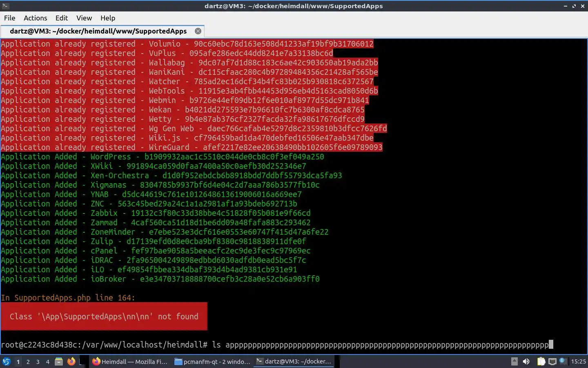The image size is (588, 368).
Task: Click the YNAB Application Added line
Action: point(151,194)
